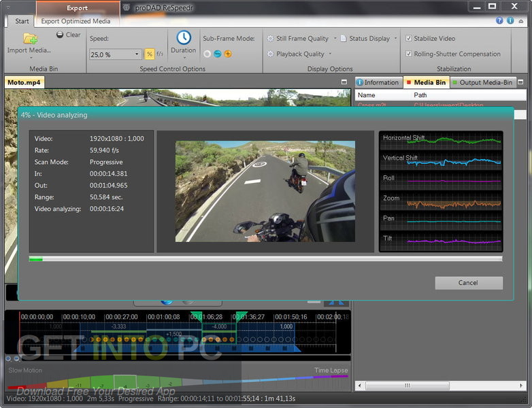Click the Vertical Shift graph
532x408 pixels.
(441, 160)
